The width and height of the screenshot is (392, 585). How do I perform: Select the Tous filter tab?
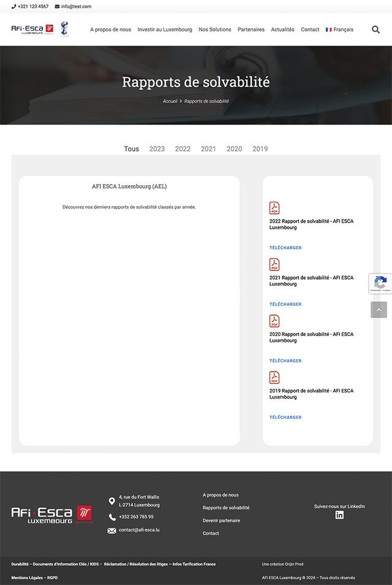pyautogui.click(x=132, y=149)
